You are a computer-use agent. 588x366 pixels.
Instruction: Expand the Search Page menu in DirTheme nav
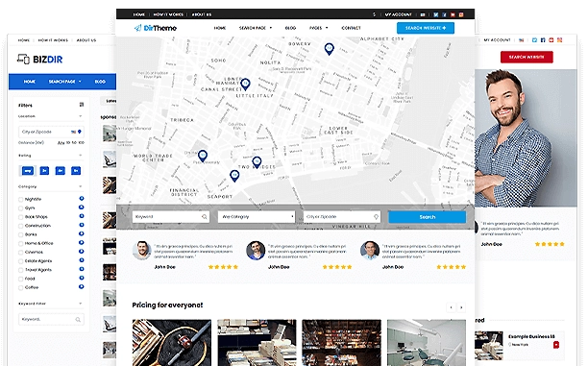256,28
